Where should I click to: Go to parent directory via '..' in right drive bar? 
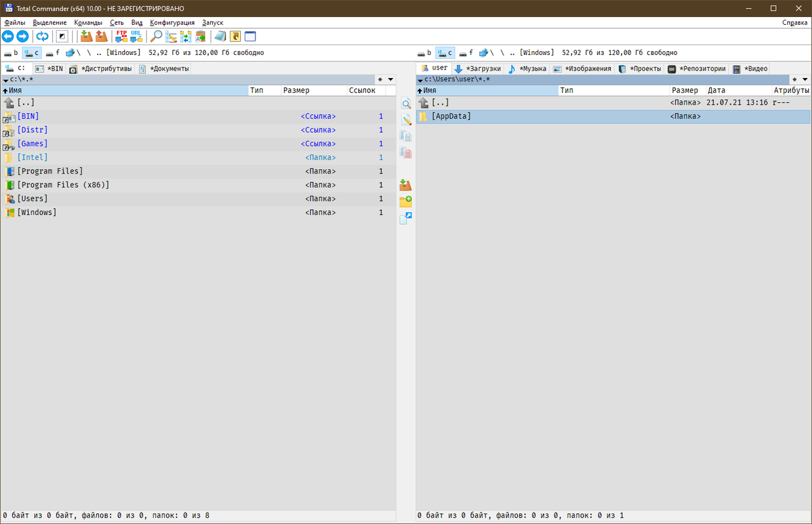click(x=513, y=53)
